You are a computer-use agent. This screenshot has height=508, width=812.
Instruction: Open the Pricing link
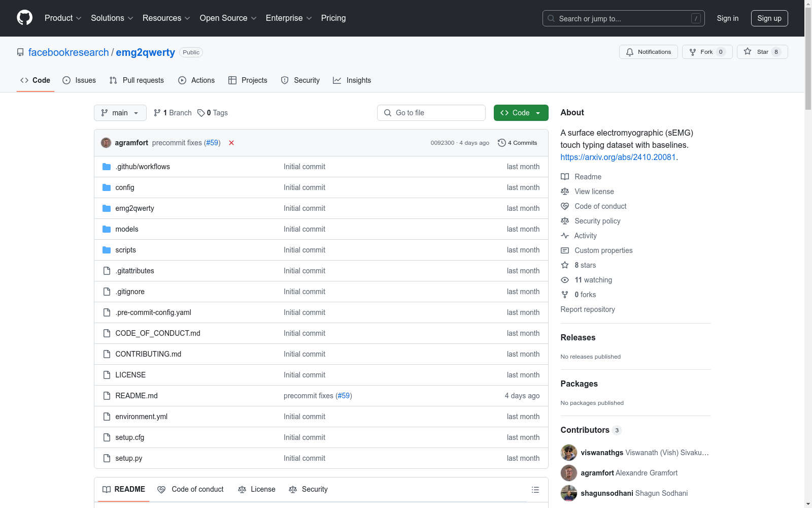click(333, 18)
